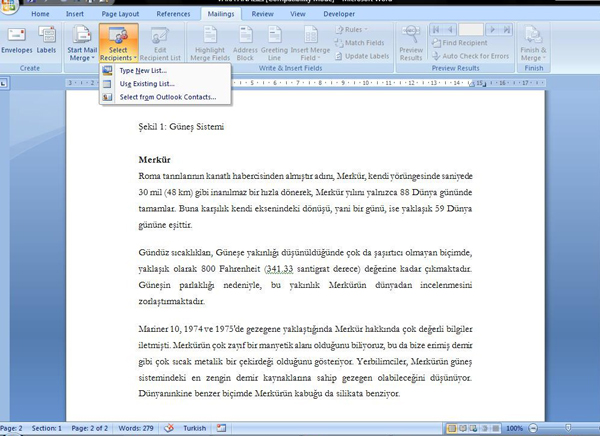600x436 pixels.
Task: Switch to the Page Layout tab
Action: tap(119, 15)
